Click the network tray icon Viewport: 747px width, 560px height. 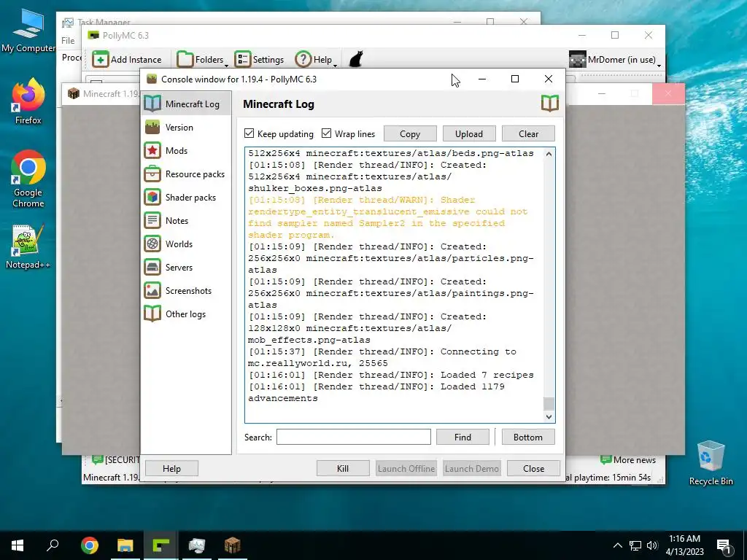click(x=635, y=545)
